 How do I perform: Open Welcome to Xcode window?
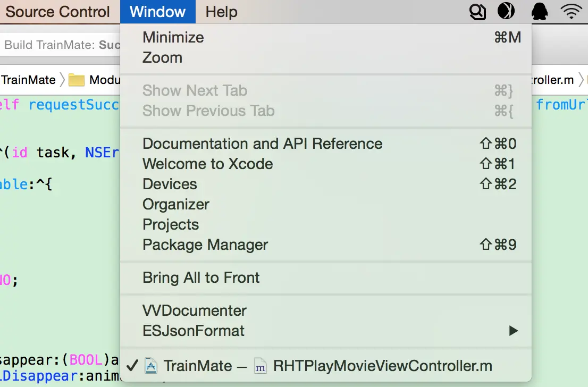coord(207,164)
